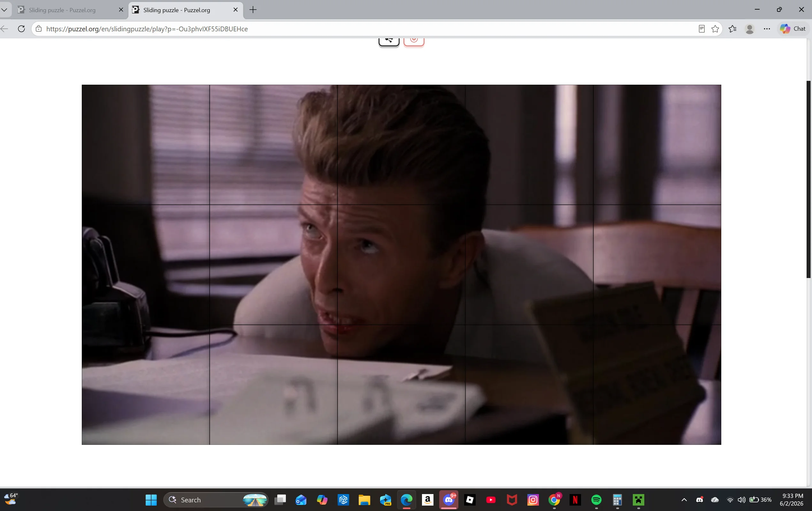The width and height of the screenshot is (812, 511).
Task: Open the Windows Start menu
Action: 151,500
